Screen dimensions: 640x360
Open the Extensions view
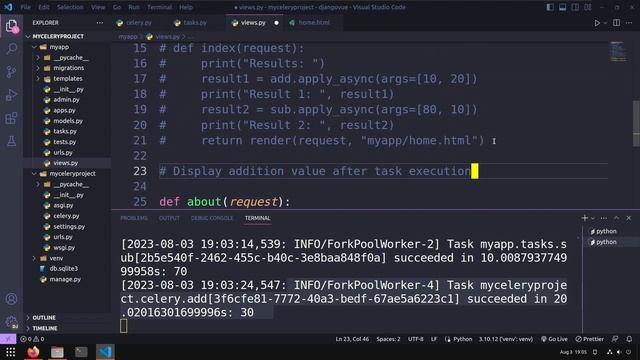tap(11, 119)
